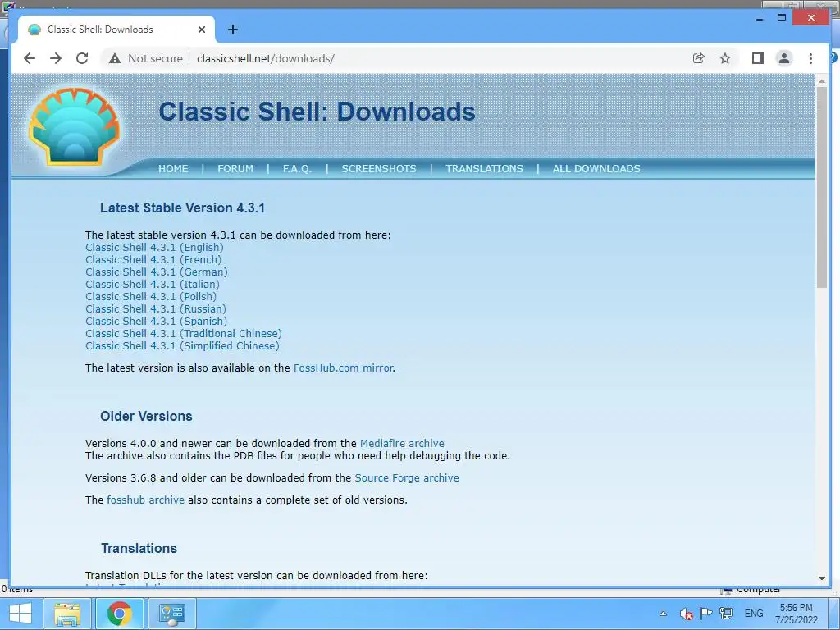This screenshot has width=840, height=630.
Task: Go back to the previous page
Action: click(30, 58)
